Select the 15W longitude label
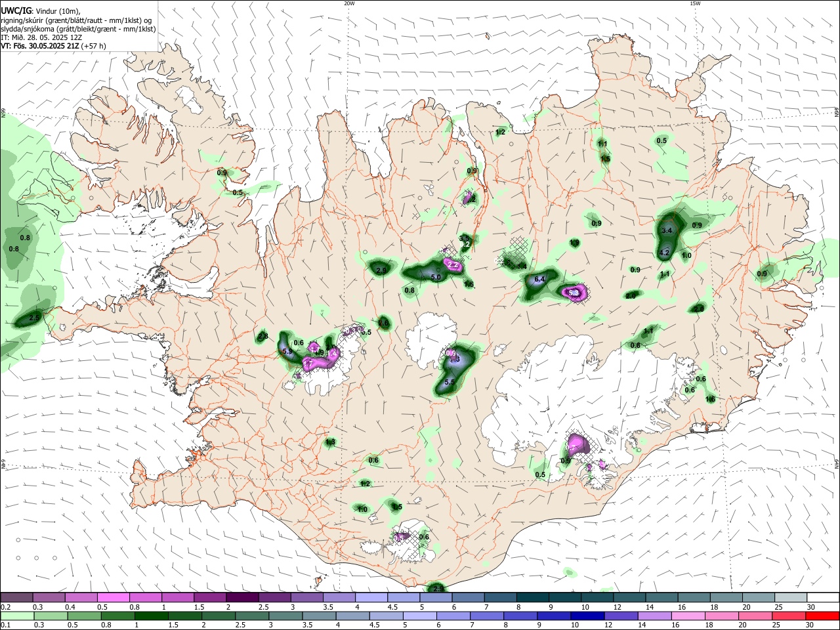The image size is (840, 630). 694,3
